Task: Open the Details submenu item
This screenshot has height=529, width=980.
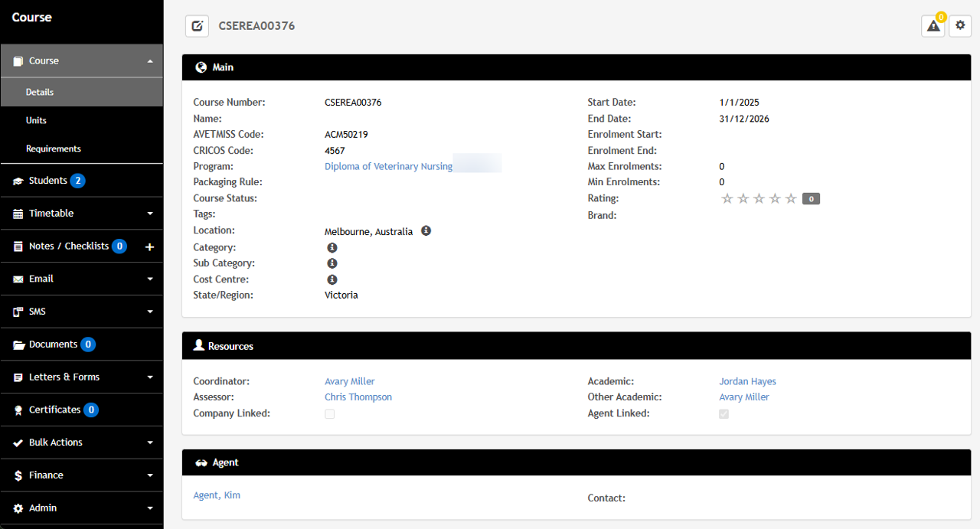Action: click(x=81, y=92)
